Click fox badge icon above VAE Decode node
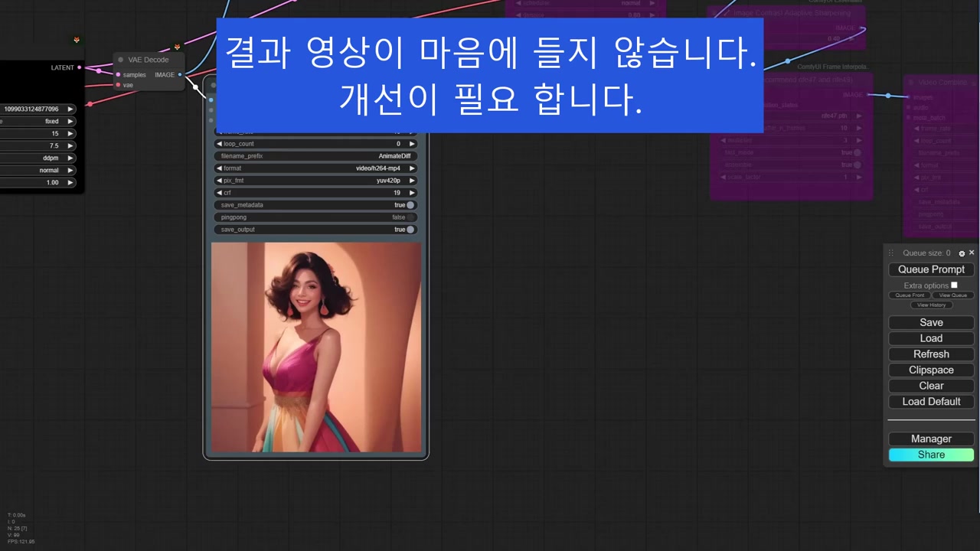Image resolution: width=980 pixels, height=551 pixels. [177, 47]
